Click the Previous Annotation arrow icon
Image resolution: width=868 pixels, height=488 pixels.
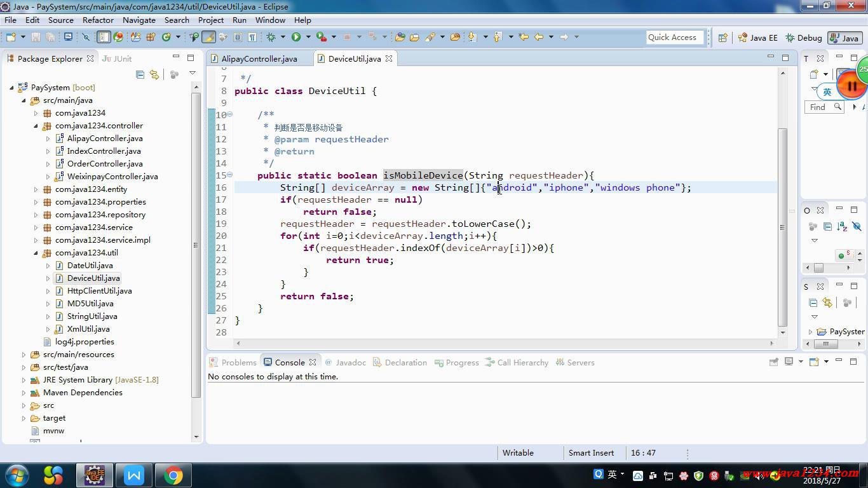pyautogui.click(x=498, y=37)
